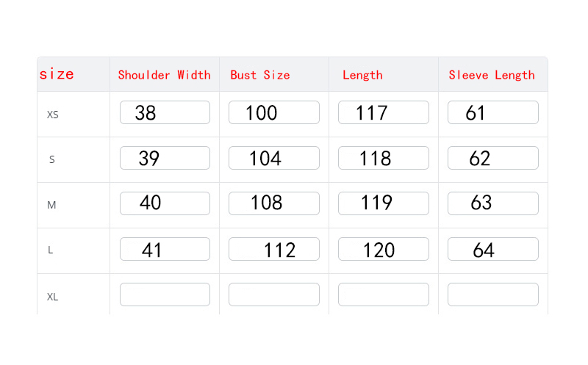The height and width of the screenshot is (365, 588).
Task: Click the XS Length field showing 117
Action: coord(384,112)
